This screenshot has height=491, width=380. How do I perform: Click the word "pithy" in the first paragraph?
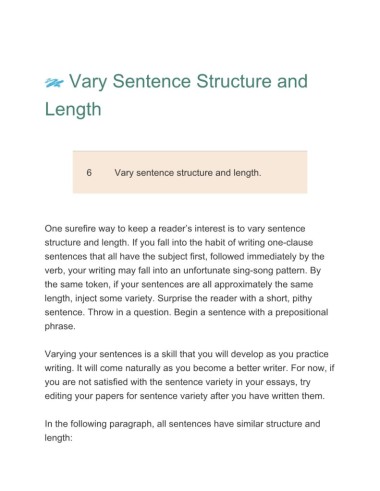point(302,298)
